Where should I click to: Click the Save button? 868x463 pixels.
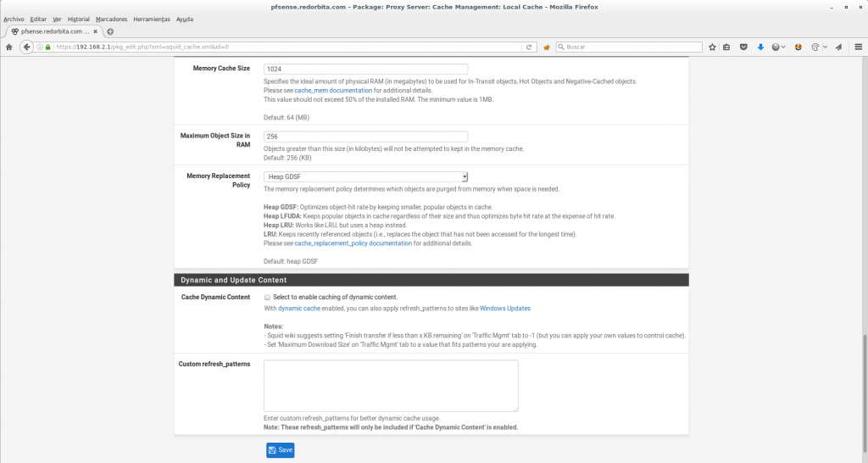point(280,450)
